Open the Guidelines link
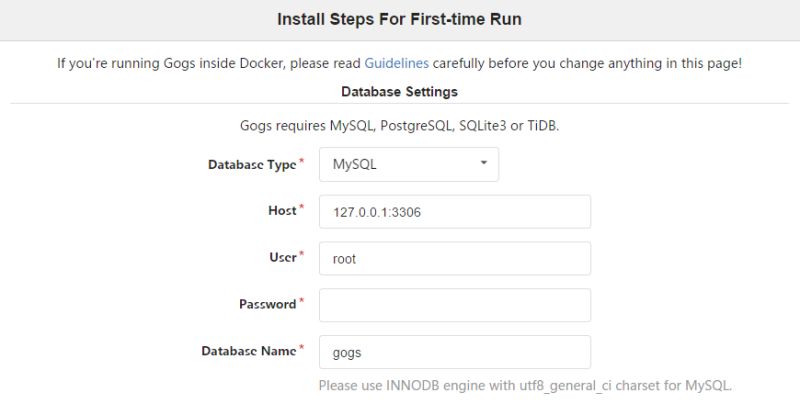This screenshot has height=415, width=800. point(396,64)
